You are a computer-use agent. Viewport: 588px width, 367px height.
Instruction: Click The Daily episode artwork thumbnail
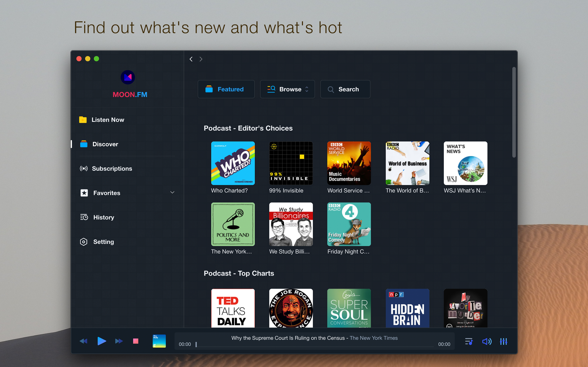[x=159, y=341]
